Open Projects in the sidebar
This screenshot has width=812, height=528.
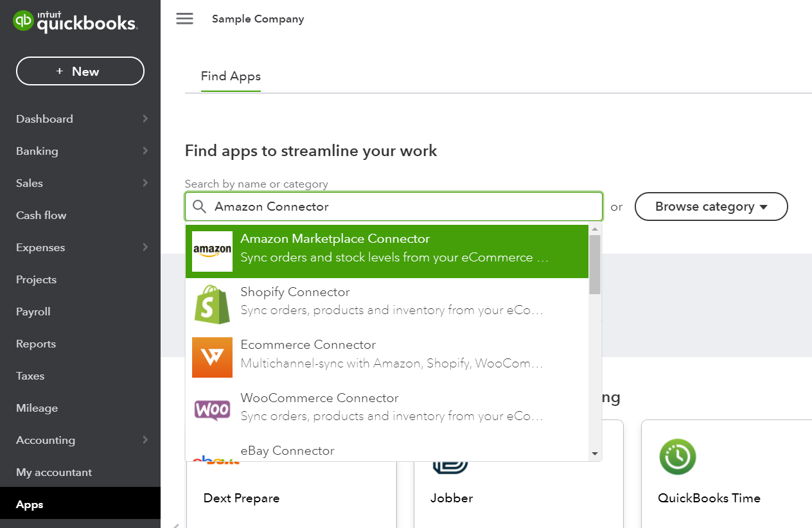(x=37, y=279)
